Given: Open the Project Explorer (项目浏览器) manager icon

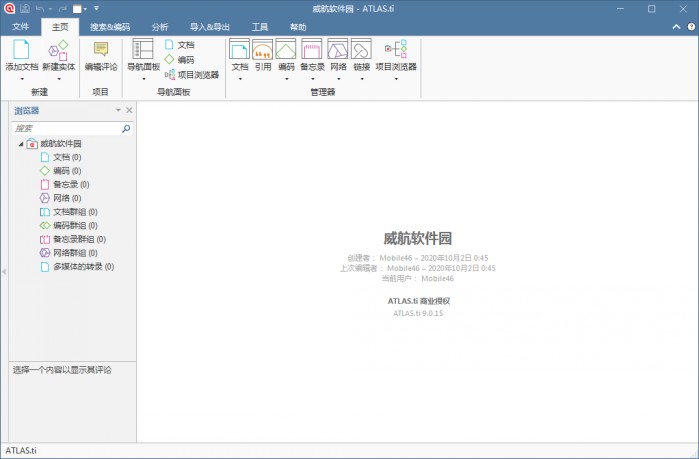Looking at the screenshot, I should click(x=396, y=49).
